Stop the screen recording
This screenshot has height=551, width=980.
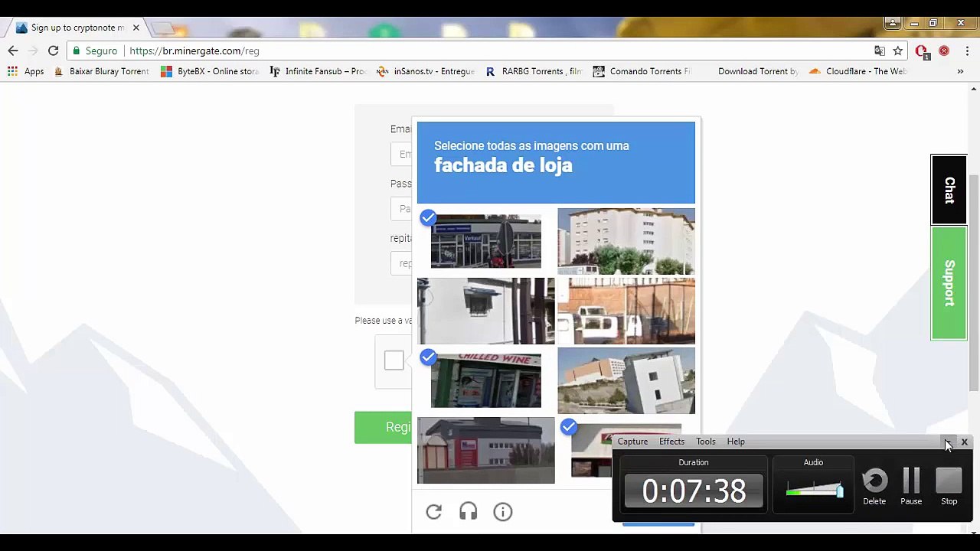pos(949,487)
